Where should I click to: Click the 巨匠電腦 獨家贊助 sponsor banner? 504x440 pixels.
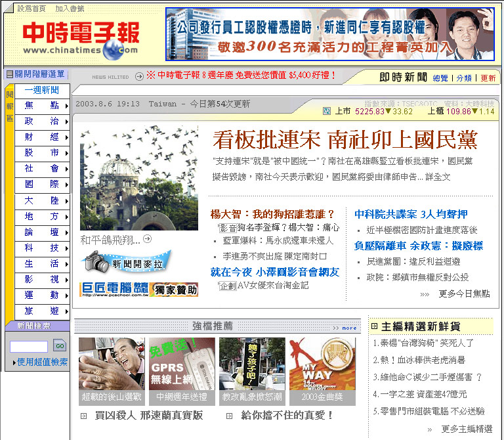pos(139,290)
